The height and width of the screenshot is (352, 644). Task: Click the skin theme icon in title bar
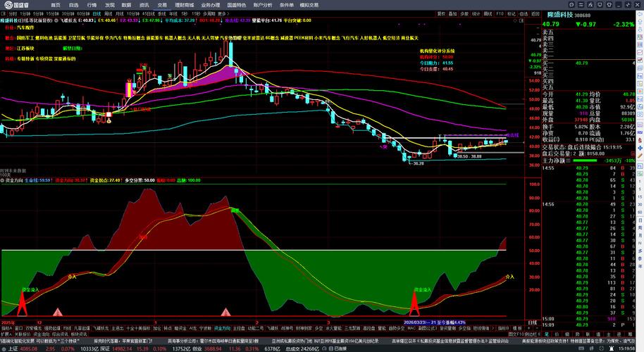click(x=609, y=4)
